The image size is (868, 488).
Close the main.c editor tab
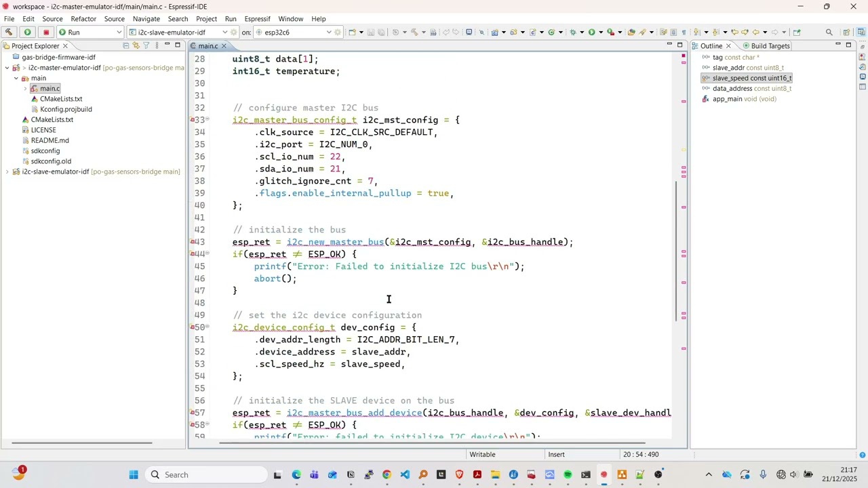[x=224, y=46]
